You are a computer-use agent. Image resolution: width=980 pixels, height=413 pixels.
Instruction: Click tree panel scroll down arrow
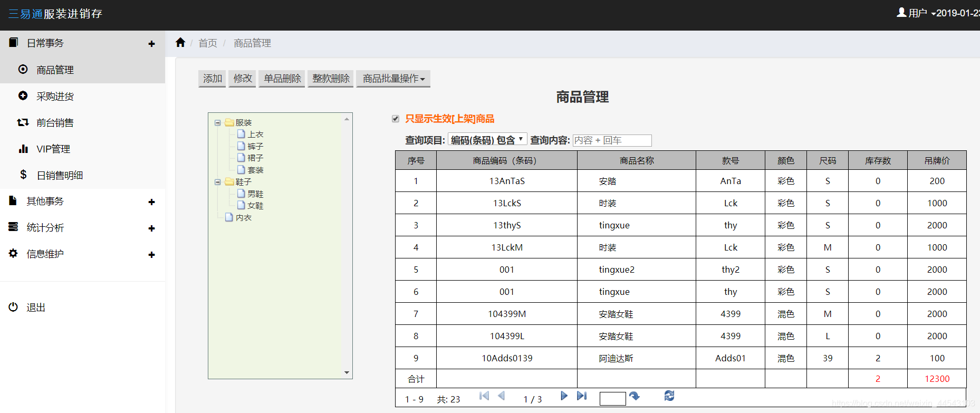point(347,372)
